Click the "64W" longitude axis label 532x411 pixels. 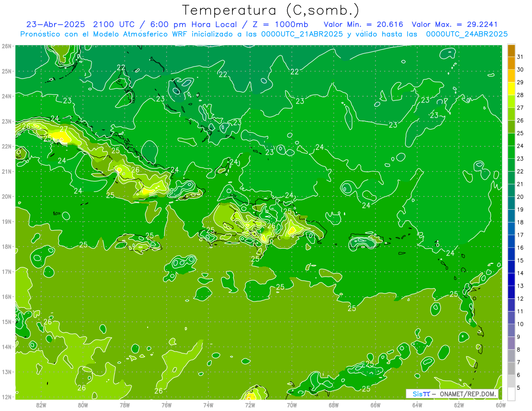[417, 405]
